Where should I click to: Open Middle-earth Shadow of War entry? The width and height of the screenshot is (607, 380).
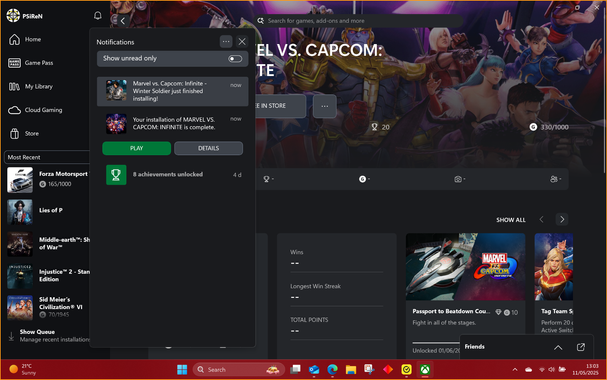(x=48, y=244)
